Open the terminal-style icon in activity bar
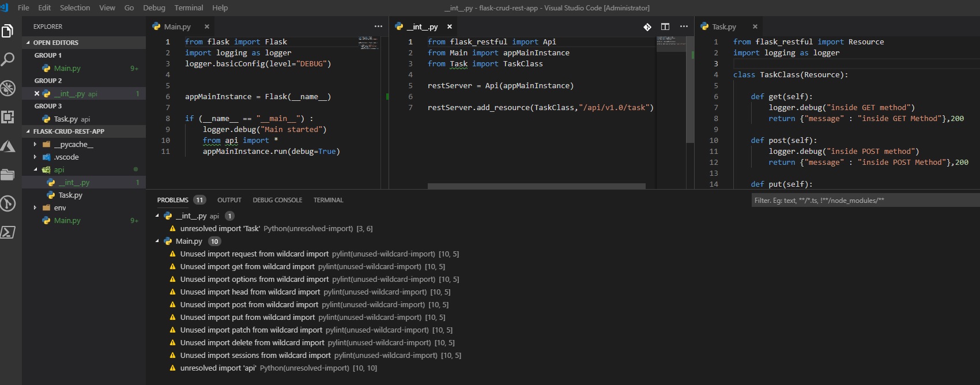 coord(7,232)
